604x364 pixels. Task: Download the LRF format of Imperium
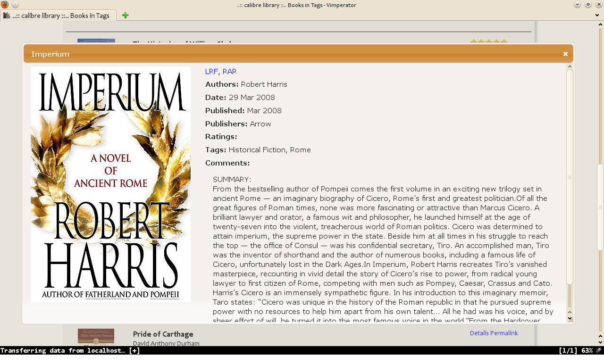(211, 72)
